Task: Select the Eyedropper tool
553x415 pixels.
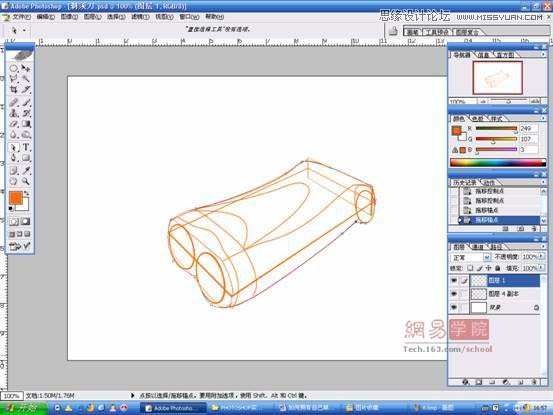Action: point(26,171)
